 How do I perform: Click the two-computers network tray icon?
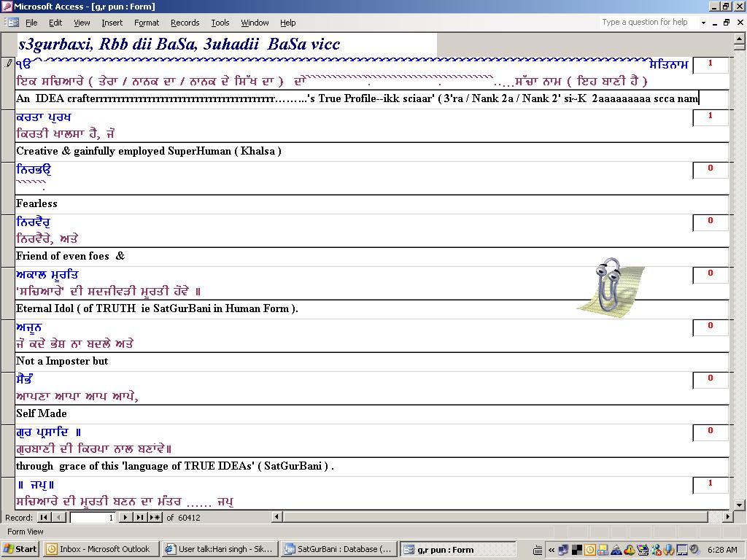pyautogui.click(x=563, y=550)
